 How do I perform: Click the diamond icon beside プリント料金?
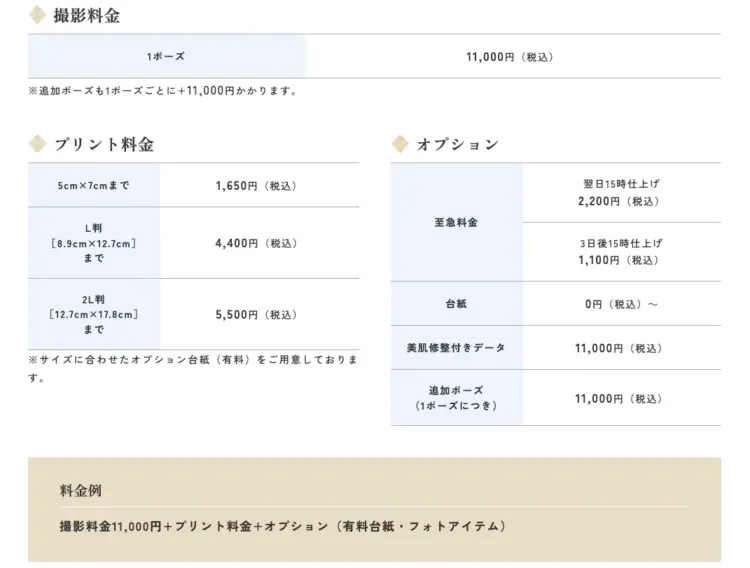(x=37, y=144)
